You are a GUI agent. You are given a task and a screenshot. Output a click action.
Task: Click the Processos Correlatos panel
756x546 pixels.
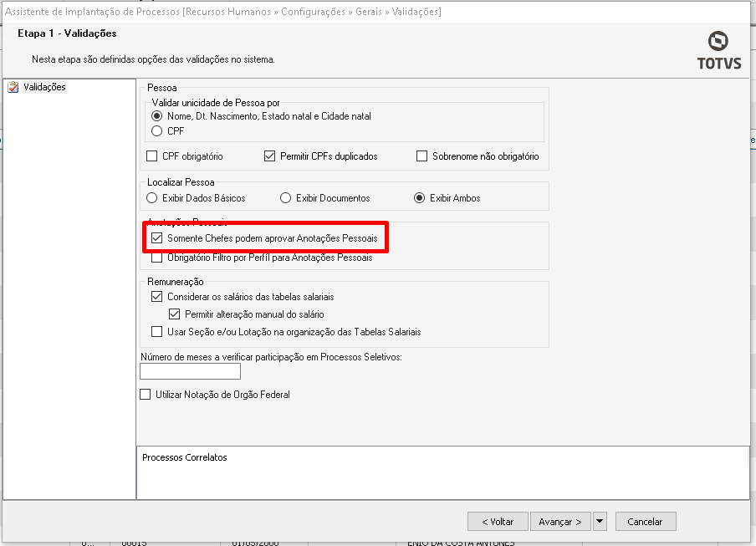[x=442, y=472]
